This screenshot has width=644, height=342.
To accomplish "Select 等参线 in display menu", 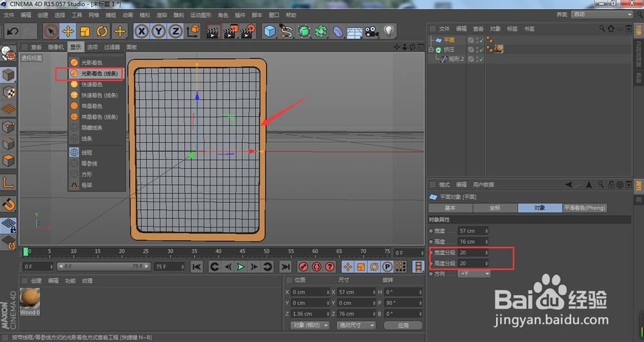I will [89, 164].
